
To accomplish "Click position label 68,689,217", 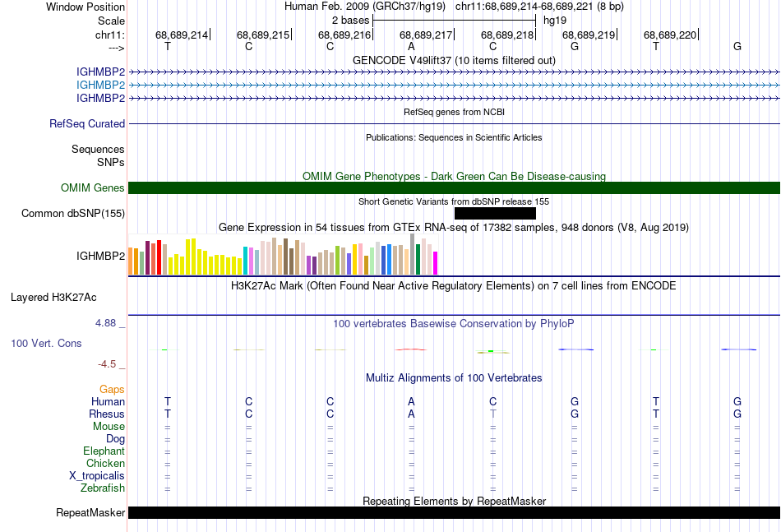I will (x=426, y=35).
